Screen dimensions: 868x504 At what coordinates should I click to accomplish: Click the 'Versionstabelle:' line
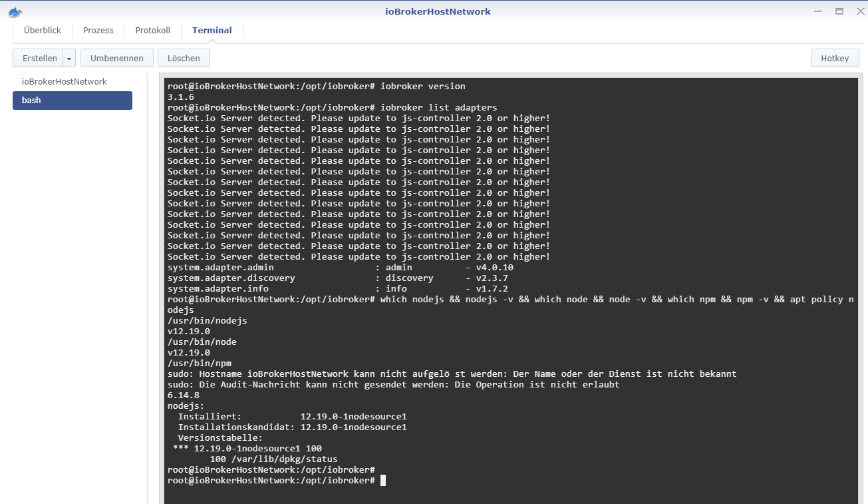pyautogui.click(x=221, y=438)
